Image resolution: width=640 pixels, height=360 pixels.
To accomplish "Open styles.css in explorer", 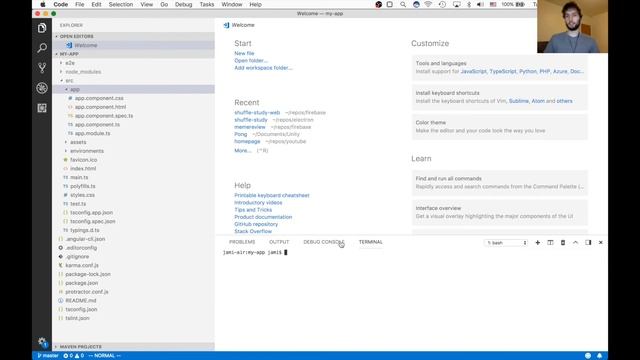I will click(x=82, y=195).
